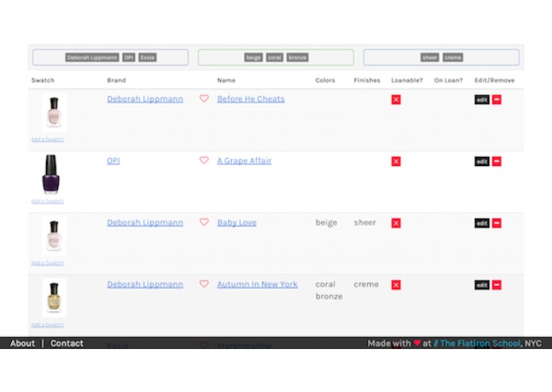552x392 pixels.
Task: Remove A Grape Affair with red minus
Action: point(496,161)
